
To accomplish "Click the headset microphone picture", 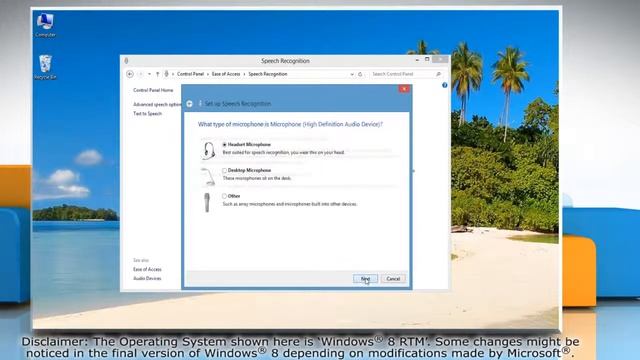I will [x=208, y=150].
